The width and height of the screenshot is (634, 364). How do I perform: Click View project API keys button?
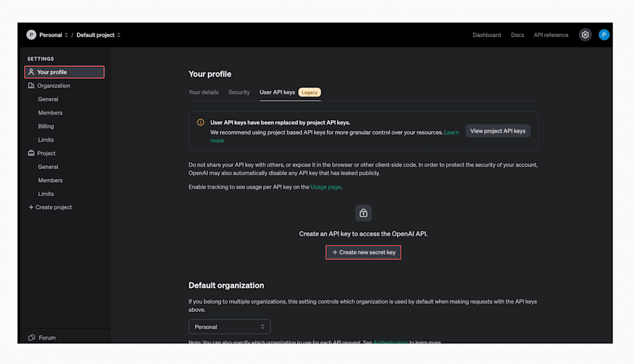tap(498, 131)
